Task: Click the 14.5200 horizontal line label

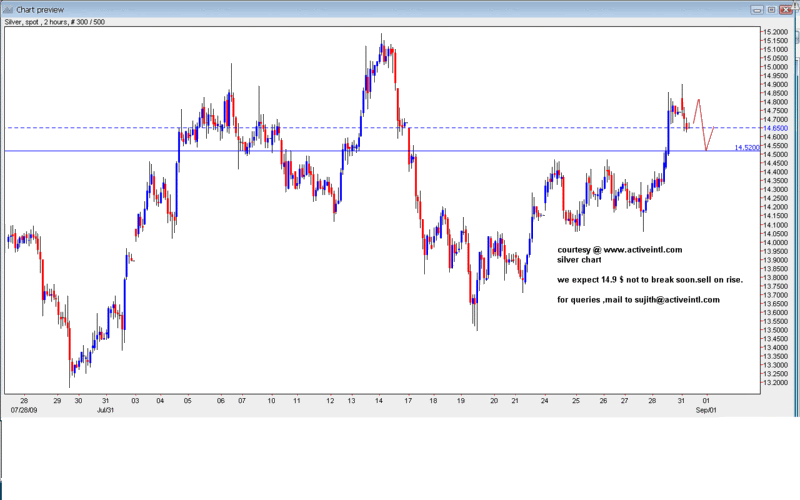Action: [x=747, y=147]
